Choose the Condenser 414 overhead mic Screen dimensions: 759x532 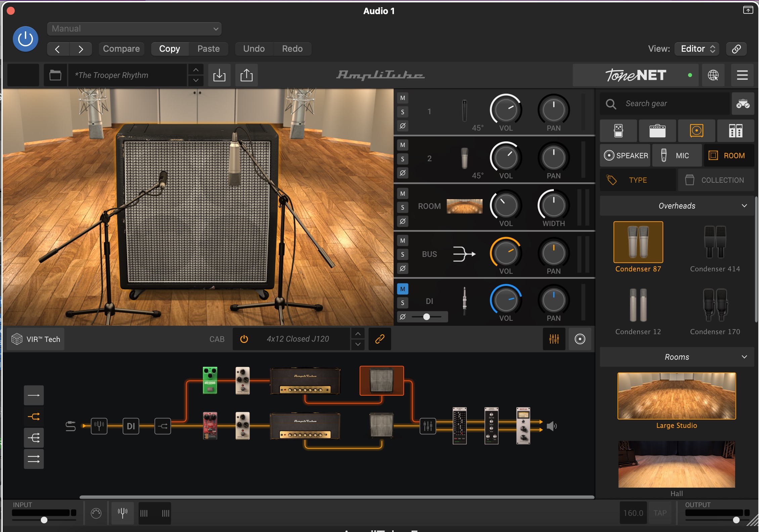click(715, 248)
